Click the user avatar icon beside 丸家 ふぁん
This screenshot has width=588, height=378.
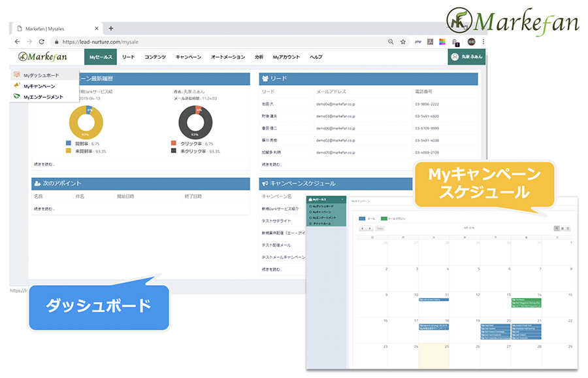coord(455,57)
